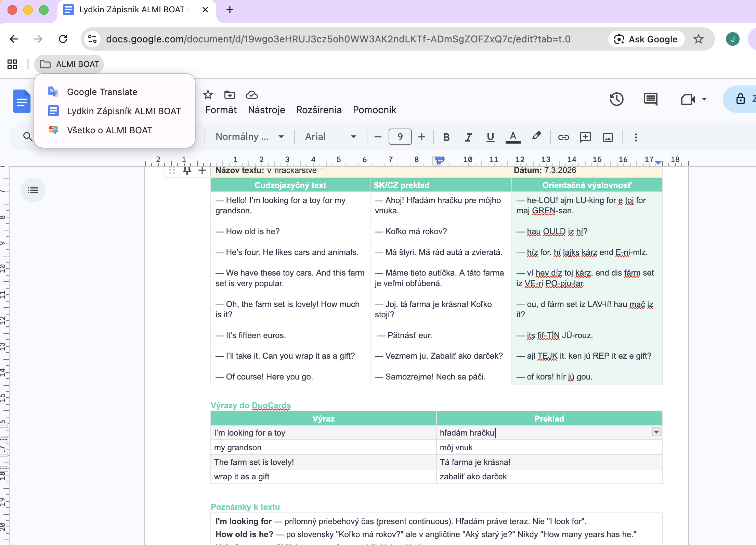This screenshot has width=756, height=545.
Task: Toggle italic formatting
Action: (468, 137)
